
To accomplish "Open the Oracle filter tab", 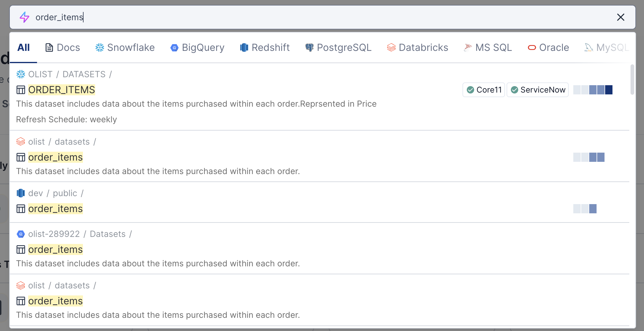I will click(x=548, y=48).
